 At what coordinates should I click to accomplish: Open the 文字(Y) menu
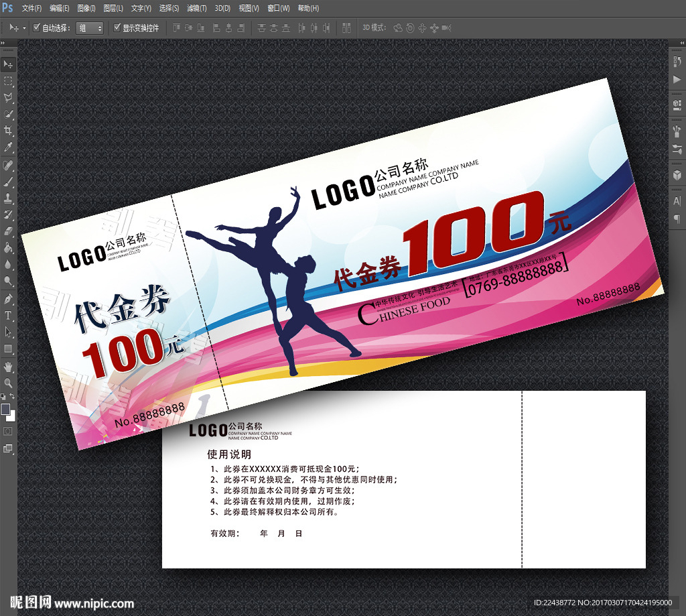tap(141, 8)
